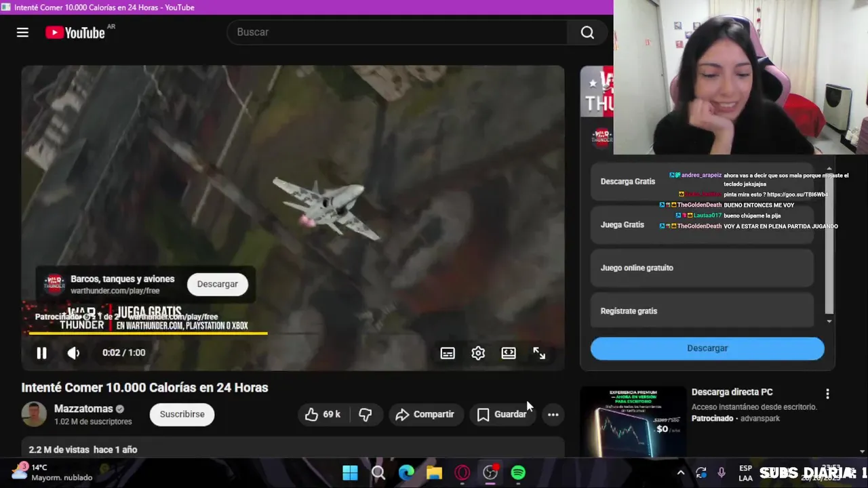The height and width of the screenshot is (488, 868).
Task: Open the goo.su link in chat overlay
Action: (797, 195)
